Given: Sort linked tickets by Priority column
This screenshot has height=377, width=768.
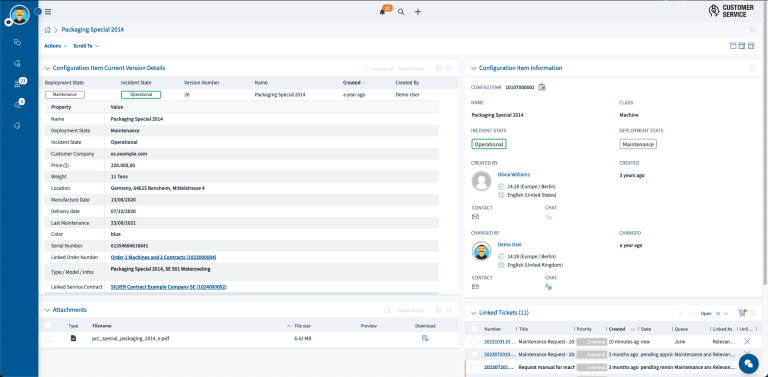Looking at the screenshot, I should (x=584, y=329).
